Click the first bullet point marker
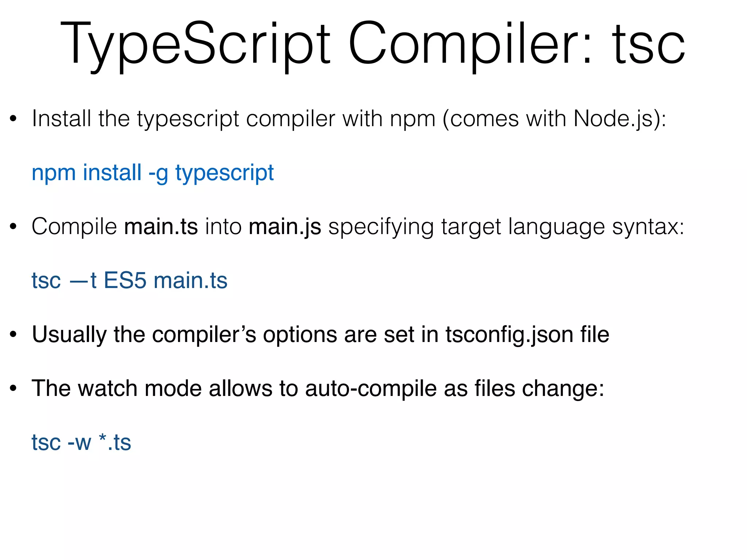 (13, 119)
